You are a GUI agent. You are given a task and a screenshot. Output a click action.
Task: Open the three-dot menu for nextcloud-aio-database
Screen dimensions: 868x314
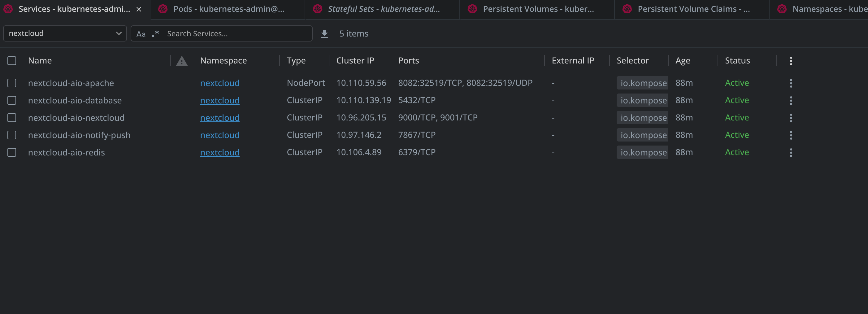pos(791,100)
